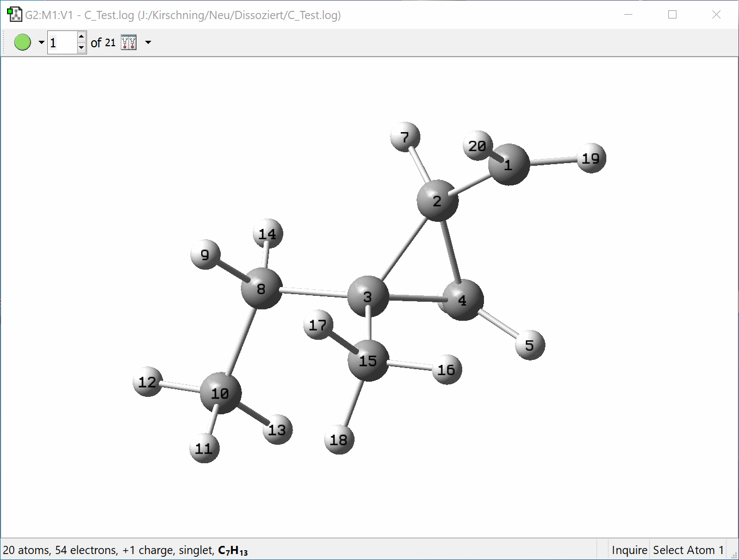Select carbon atom 1
The height and width of the screenshot is (560, 739).
coord(509,164)
